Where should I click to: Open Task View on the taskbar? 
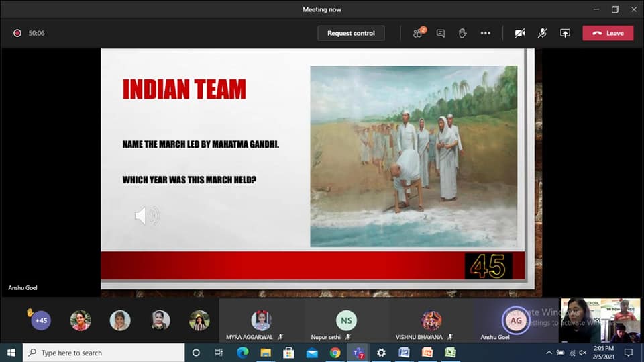[x=219, y=353]
